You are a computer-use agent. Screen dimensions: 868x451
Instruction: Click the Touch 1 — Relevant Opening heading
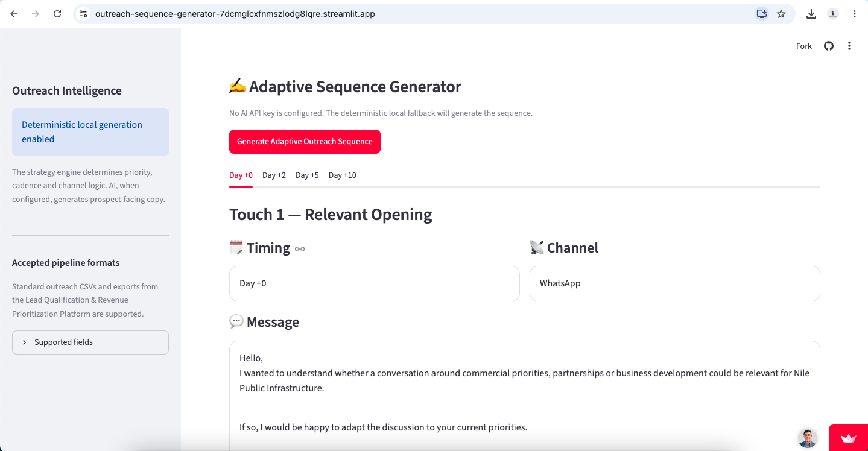click(331, 215)
